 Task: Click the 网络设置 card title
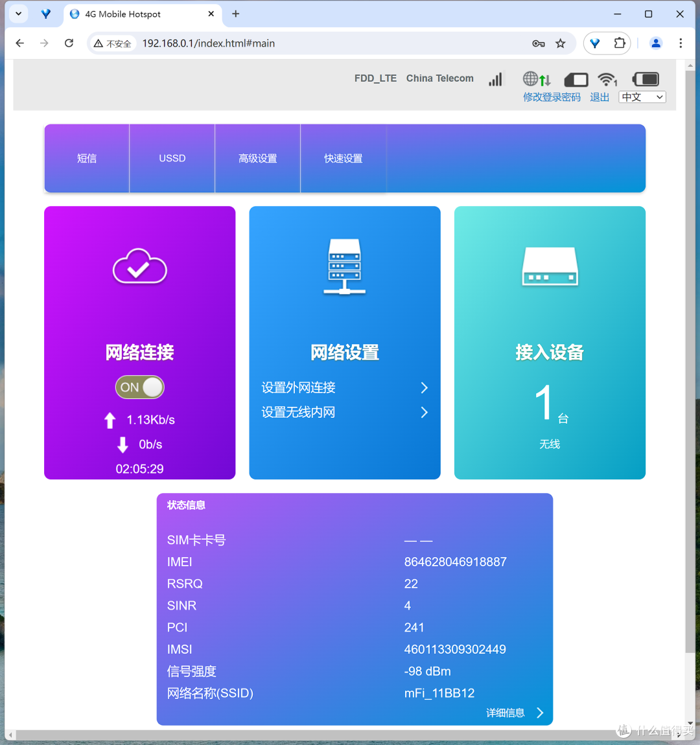click(x=345, y=352)
